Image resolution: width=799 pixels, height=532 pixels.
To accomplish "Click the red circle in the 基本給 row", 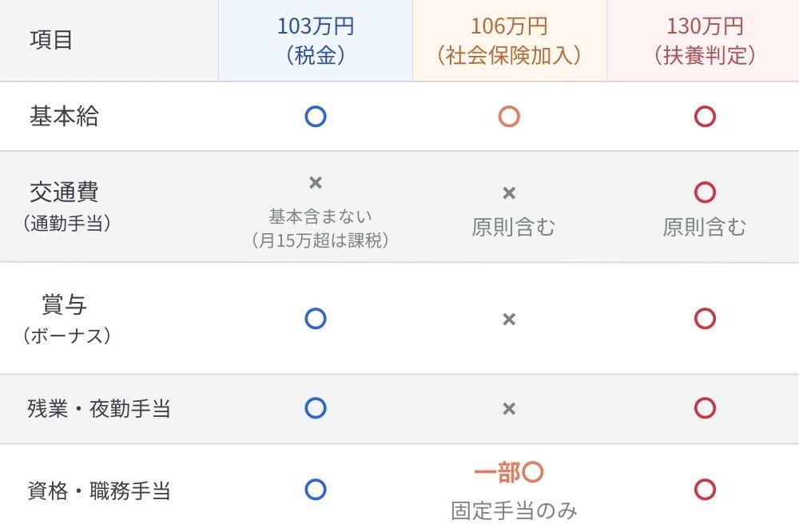I will point(705,117).
